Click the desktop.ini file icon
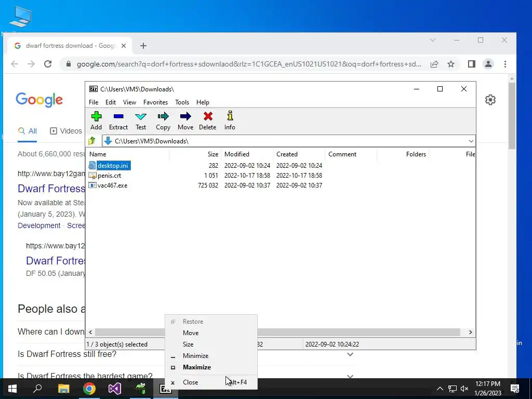This screenshot has width=532, height=399. [x=92, y=165]
